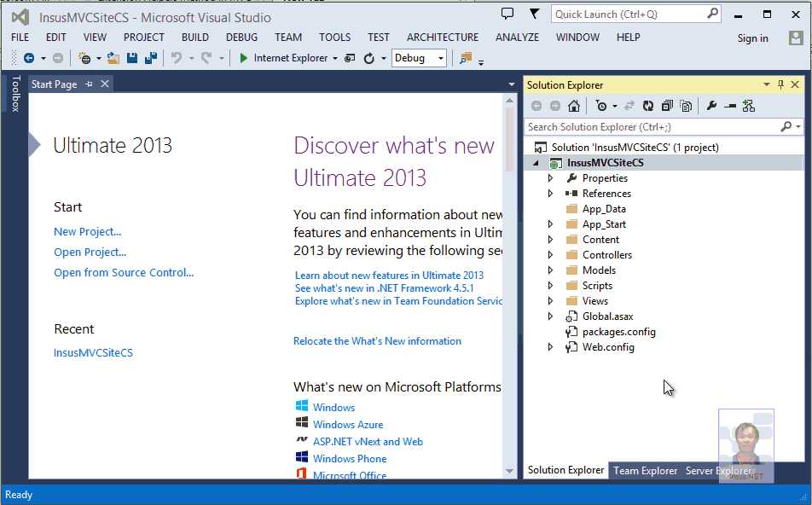Click the Navigate Backward toolbar icon
Image resolution: width=812 pixels, height=505 pixels.
coord(29,58)
